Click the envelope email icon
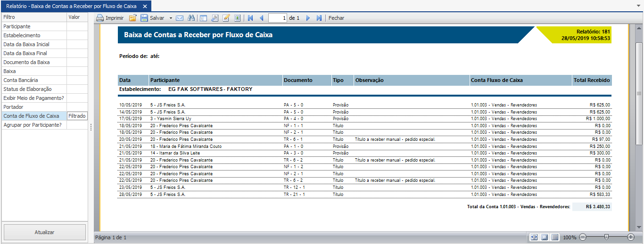644x244 pixels. [180, 18]
